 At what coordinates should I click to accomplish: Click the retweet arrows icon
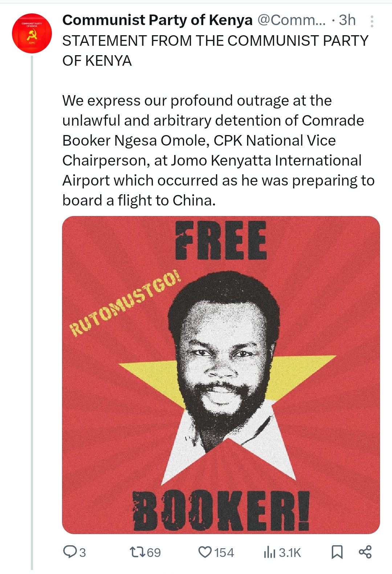[x=138, y=552]
